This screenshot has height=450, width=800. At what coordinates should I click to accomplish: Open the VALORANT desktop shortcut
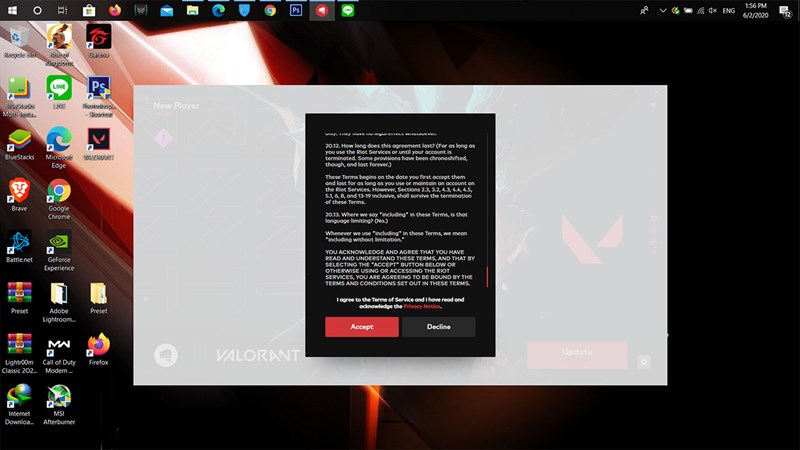(98, 144)
